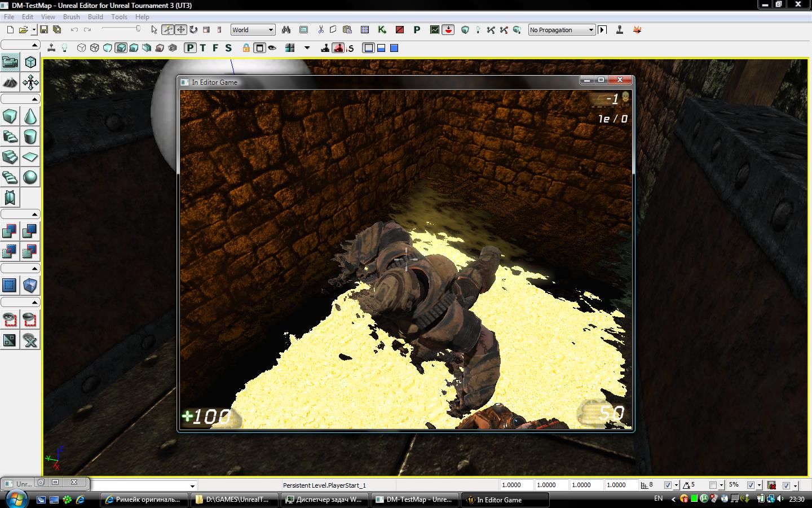The height and width of the screenshot is (508, 812).
Task: Open the Build menu
Action: point(95,17)
